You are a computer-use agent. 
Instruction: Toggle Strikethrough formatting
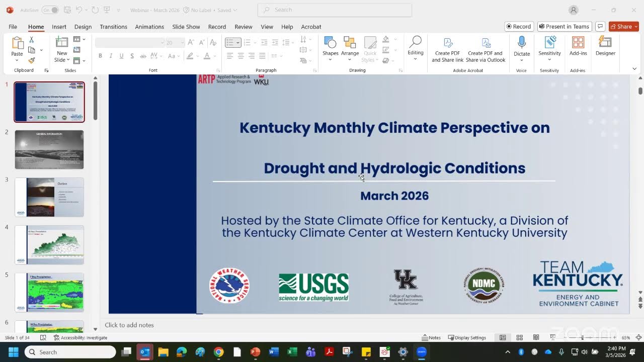143,56
